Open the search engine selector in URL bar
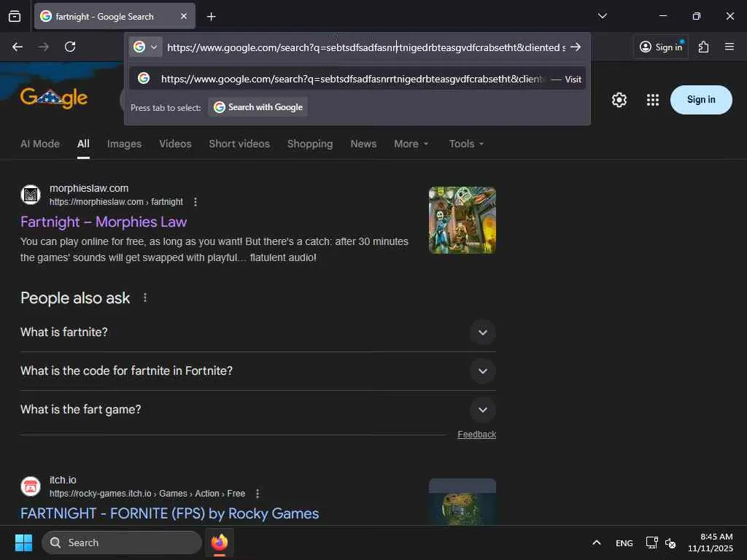The image size is (747, 560). pos(145,47)
